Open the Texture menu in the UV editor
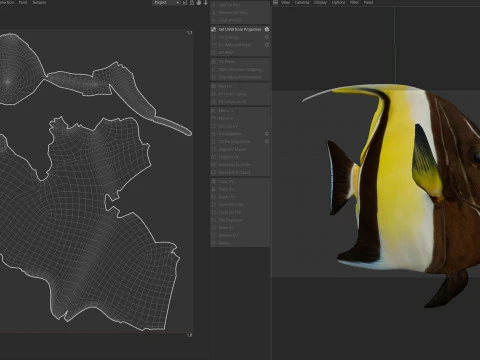Screen dimensions: 480x360 [x=39, y=2]
